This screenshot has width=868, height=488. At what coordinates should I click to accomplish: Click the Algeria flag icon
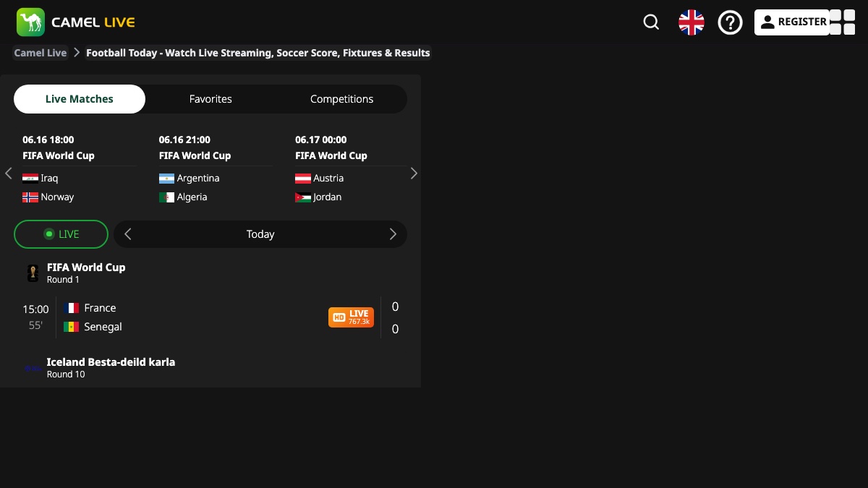point(166,197)
